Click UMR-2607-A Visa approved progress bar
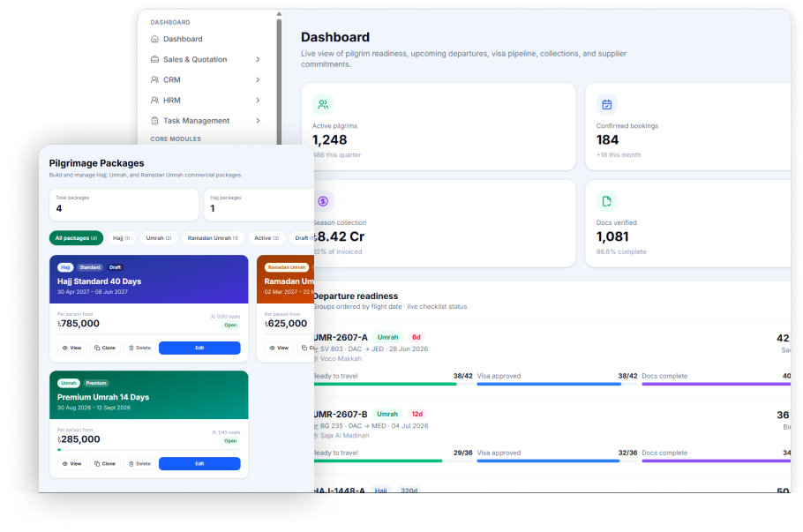803x532 pixels. click(x=557, y=384)
